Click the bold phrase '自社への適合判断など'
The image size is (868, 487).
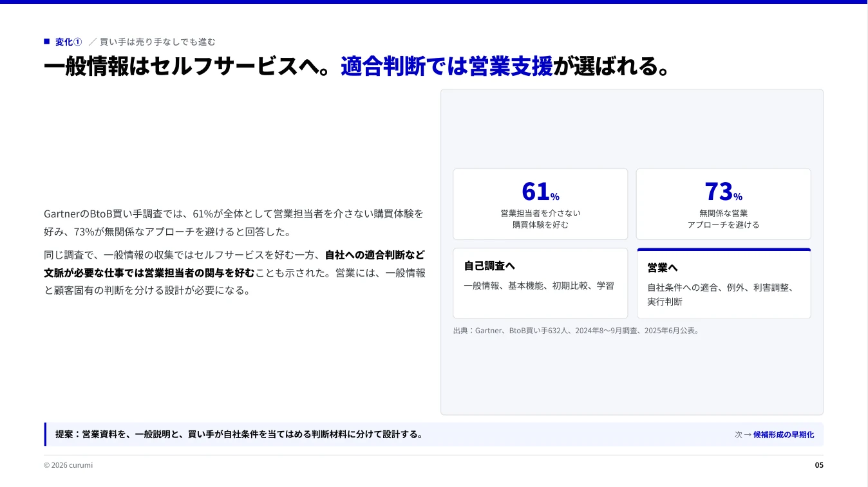click(375, 254)
